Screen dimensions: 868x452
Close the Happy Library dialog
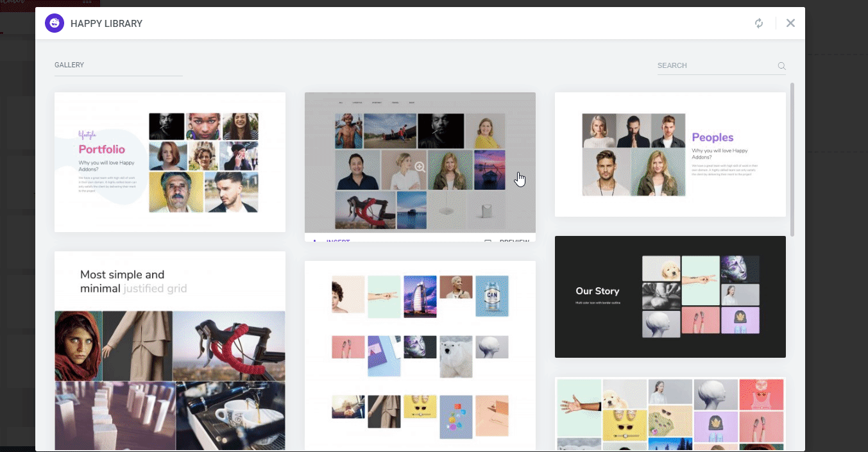(790, 23)
